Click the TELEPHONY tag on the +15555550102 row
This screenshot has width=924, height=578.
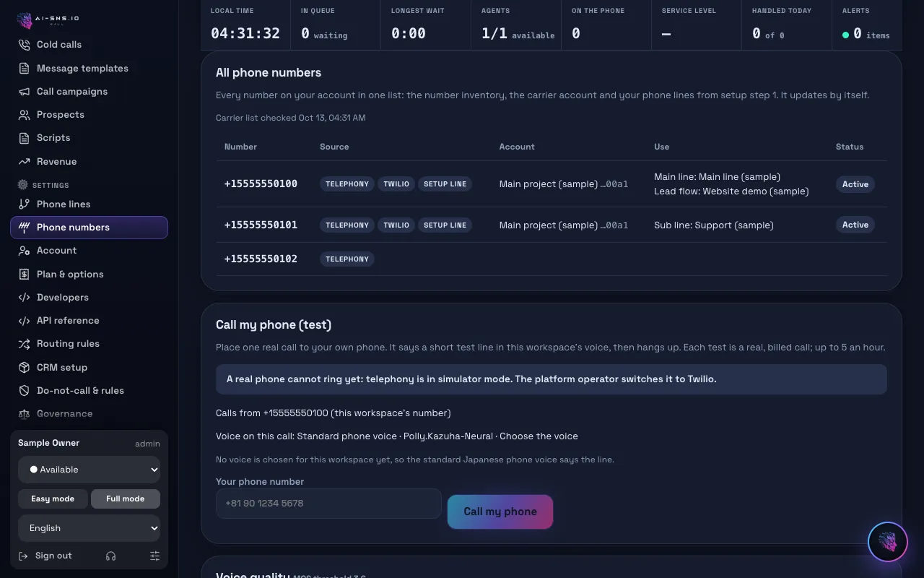[x=347, y=259]
